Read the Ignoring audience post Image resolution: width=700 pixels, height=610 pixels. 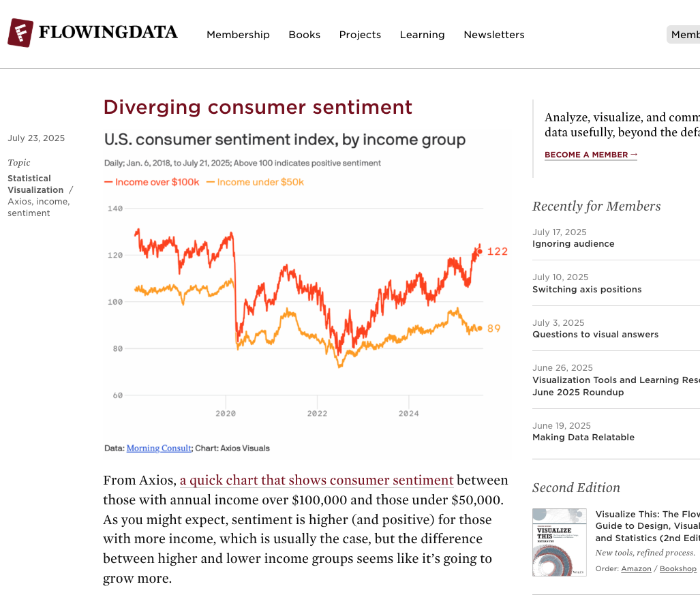(573, 244)
